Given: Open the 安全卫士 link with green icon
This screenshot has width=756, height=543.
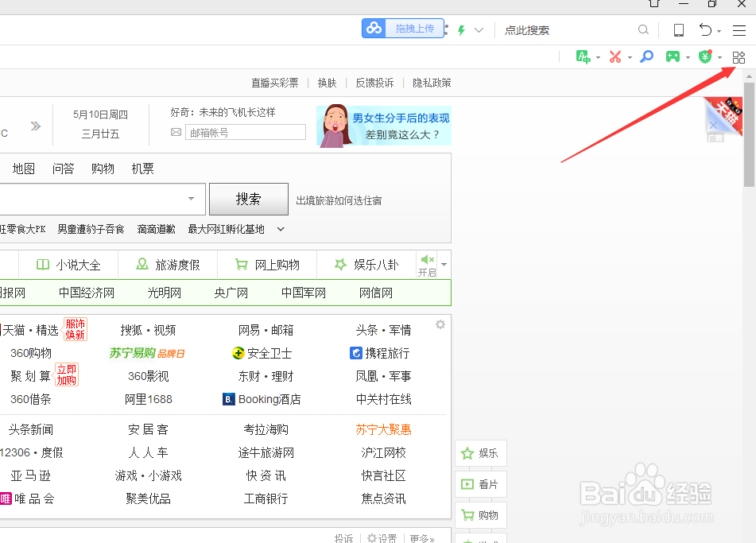Looking at the screenshot, I should tap(262, 354).
